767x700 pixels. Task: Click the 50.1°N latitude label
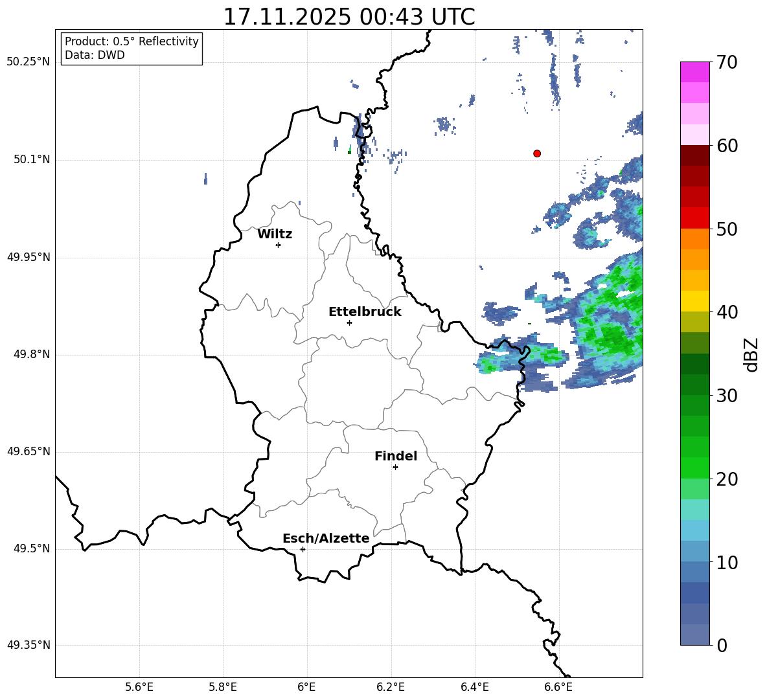point(32,160)
